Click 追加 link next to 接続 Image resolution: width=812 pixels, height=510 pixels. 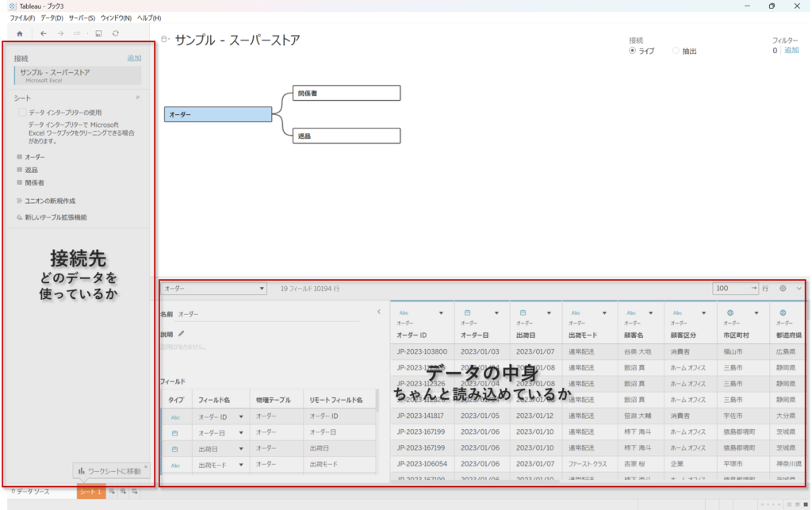pos(134,58)
